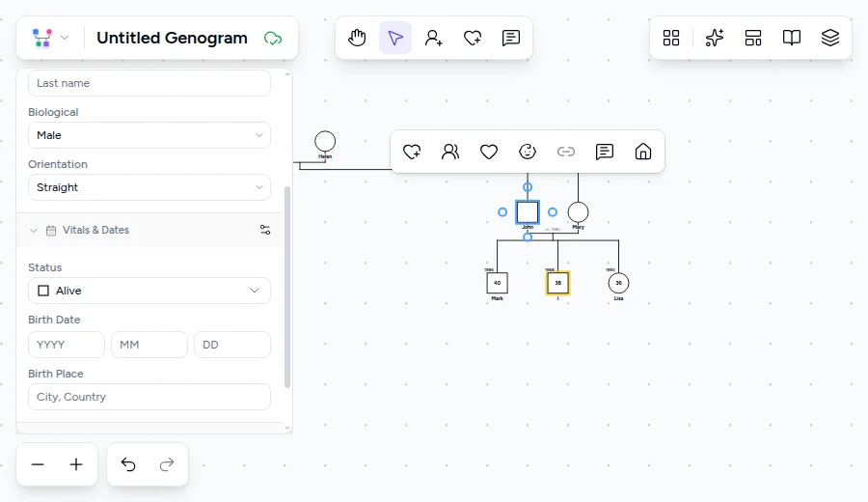This screenshot has height=502, width=868.
Task: Click the right connection handle of John
Action: point(553,212)
